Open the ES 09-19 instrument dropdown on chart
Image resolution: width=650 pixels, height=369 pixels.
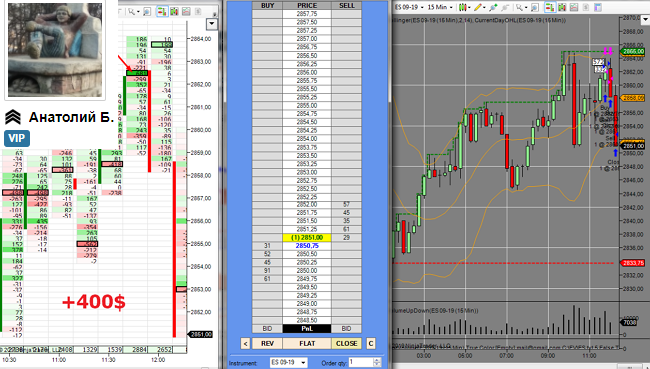coord(410,7)
